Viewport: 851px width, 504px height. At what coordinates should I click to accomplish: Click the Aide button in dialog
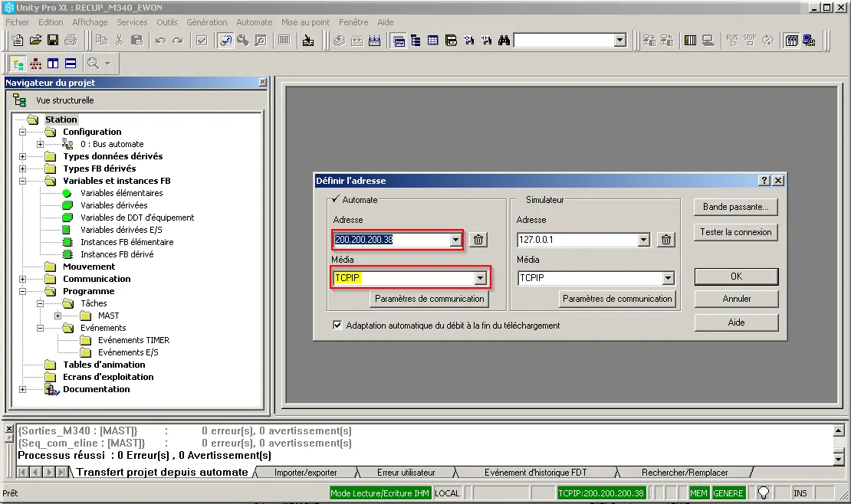(736, 322)
